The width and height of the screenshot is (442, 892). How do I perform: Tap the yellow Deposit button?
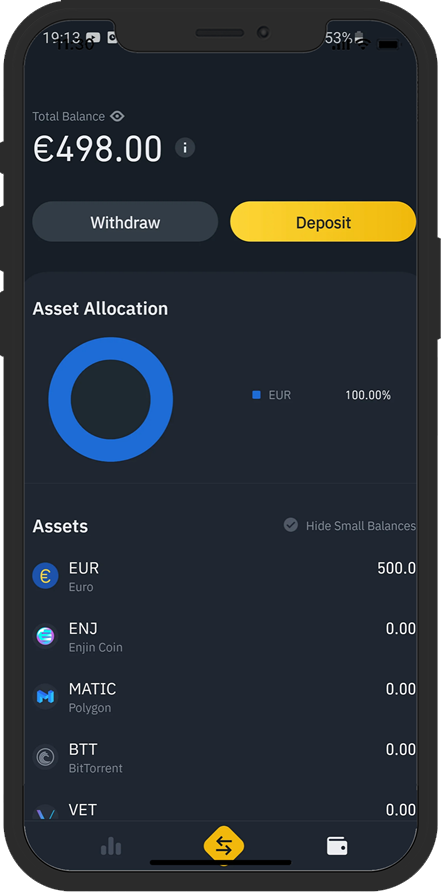(x=323, y=222)
